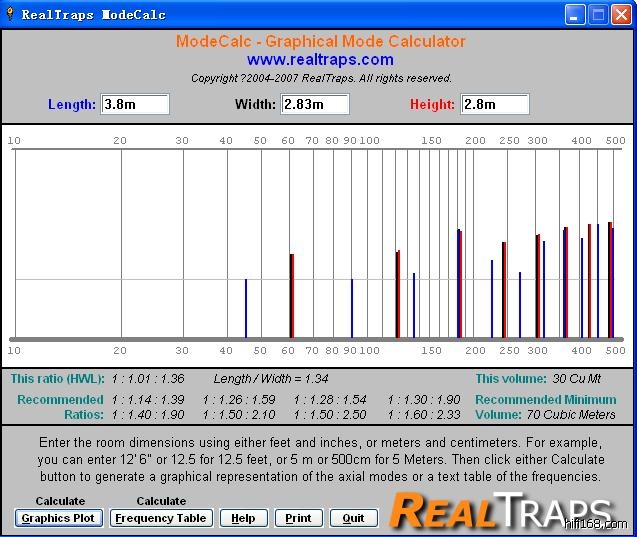
Task: Click the blue Length label
Action: (72, 104)
